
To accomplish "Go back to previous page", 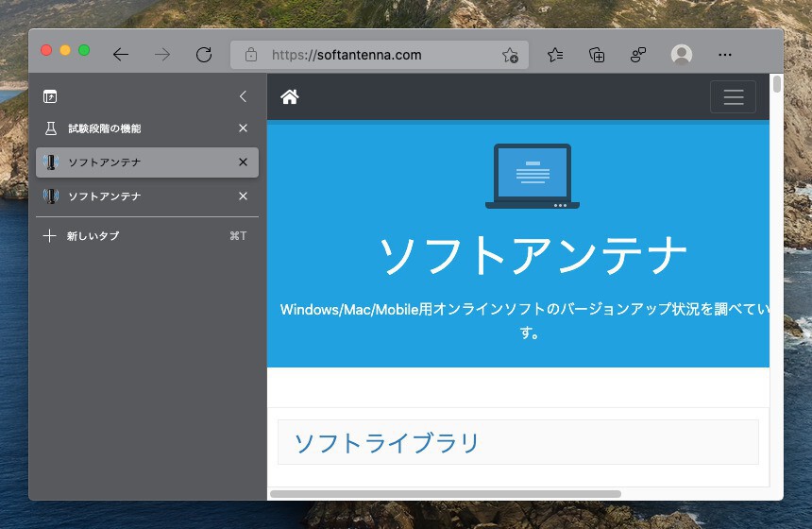I will click(x=121, y=55).
